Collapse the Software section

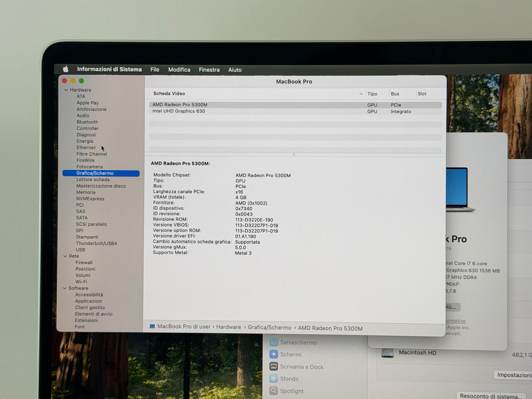pyautogui.click(x=65, y=288)
